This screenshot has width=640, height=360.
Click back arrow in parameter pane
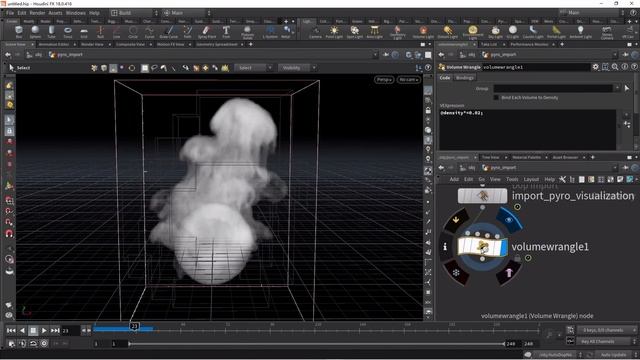coord(441,54)
